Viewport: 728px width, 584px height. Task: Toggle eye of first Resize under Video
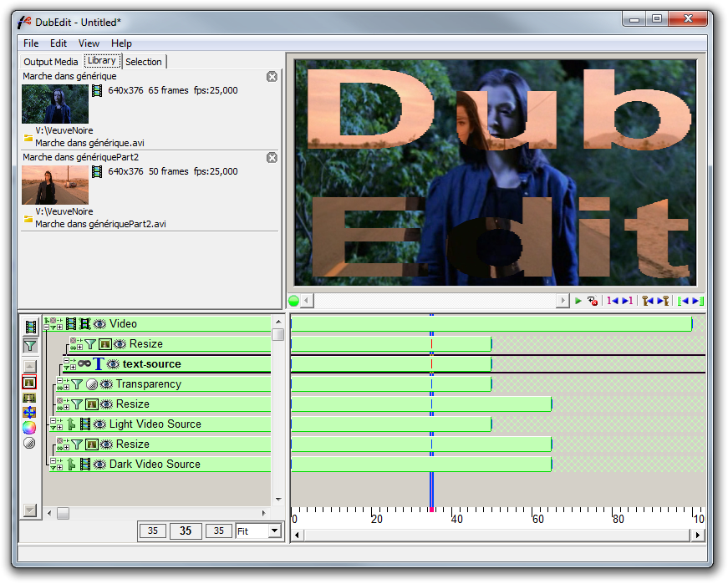point(120,344)
